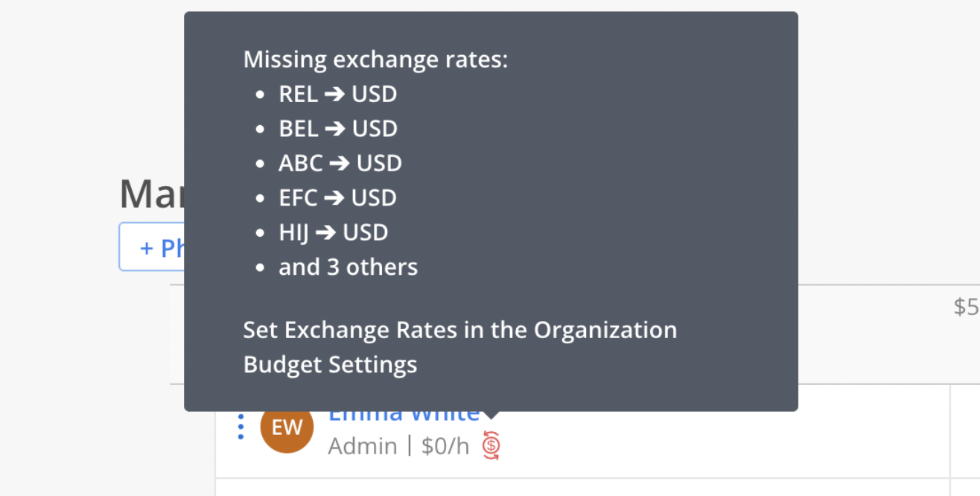Image resolution: width=980 pixels, height=496 pixels.
Task: Click the 'Missing exchange rates:' heading
Action: 375,60
